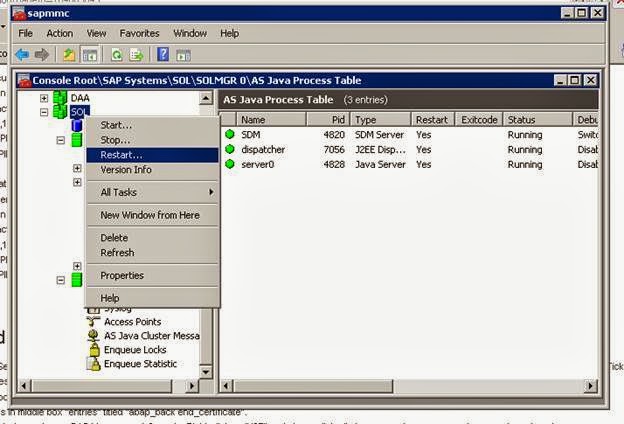This screenshot has width=624, height=424.
Task: Click the Enqueue Locks padlock icon
Action: click(94, 350)
